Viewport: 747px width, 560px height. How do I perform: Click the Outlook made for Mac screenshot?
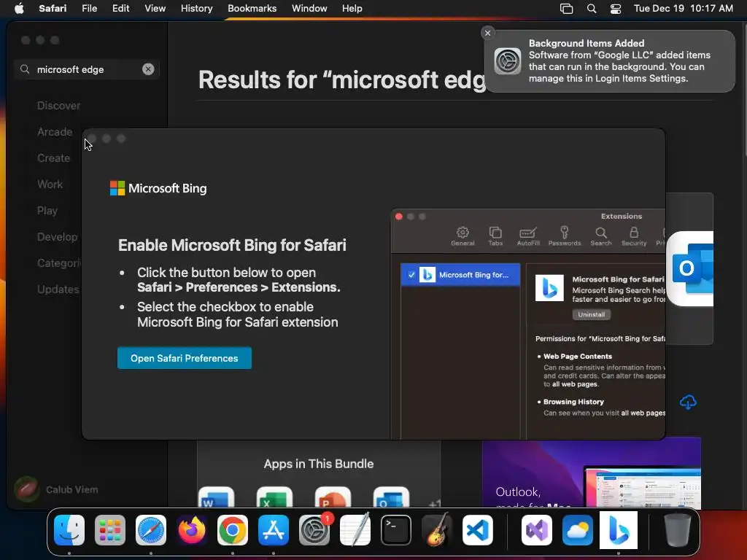pos(592,472)
